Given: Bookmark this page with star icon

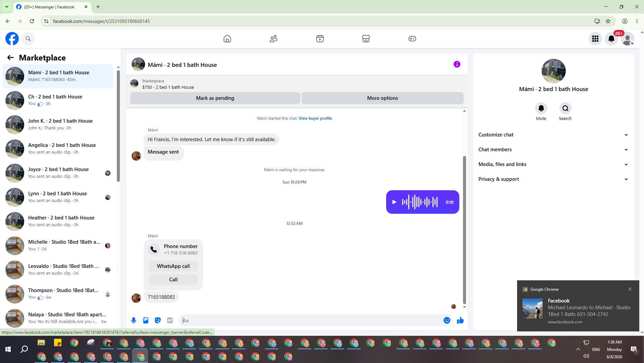Looking at the screenshot, I should pos(608,21).
